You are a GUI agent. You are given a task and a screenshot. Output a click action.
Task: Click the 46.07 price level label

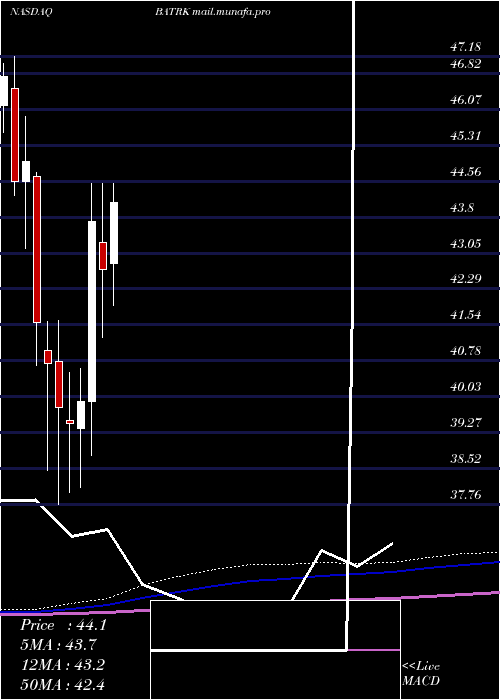[x=466, y=100]
